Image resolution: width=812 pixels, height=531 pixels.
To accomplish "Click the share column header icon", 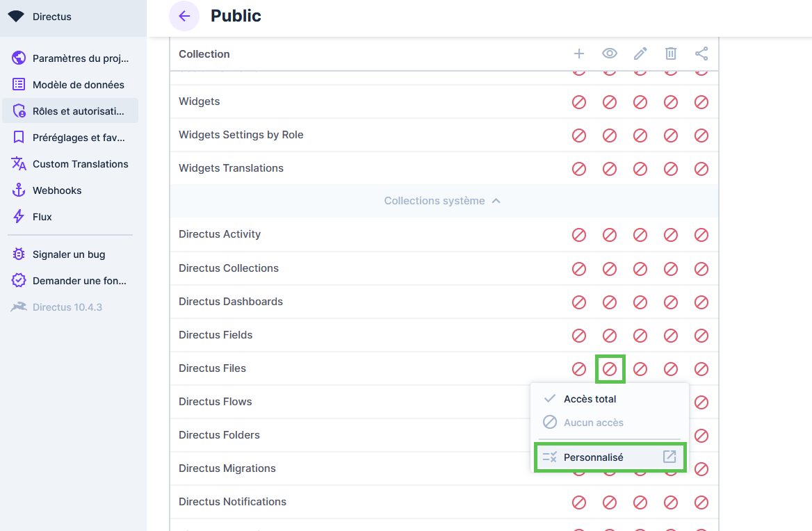I will coord(701,54).
